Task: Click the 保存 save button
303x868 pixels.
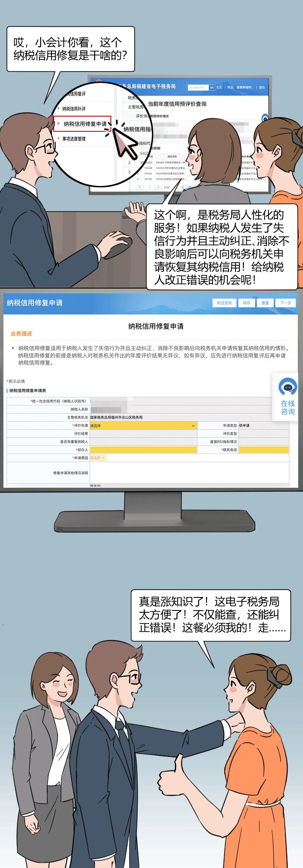Action: [246, 303]
